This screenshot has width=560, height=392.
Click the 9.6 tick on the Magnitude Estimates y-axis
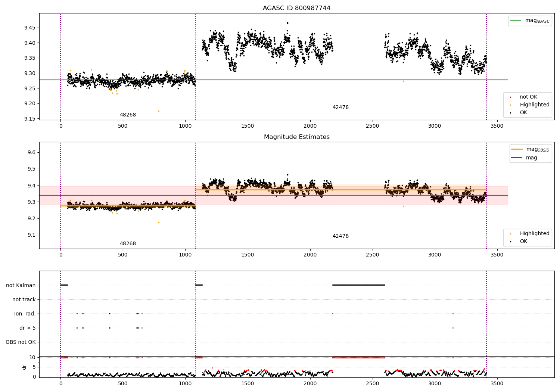pyautogui.click(x=31, y=152)
